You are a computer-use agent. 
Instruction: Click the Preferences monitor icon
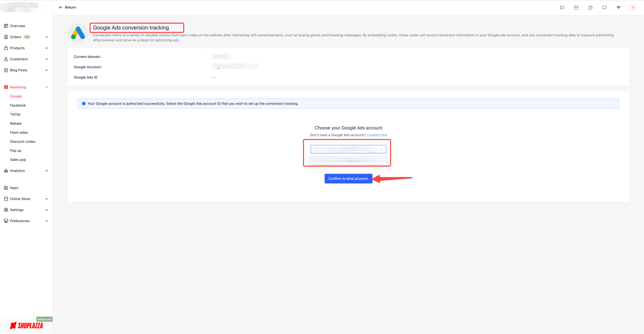coord(6,221)
